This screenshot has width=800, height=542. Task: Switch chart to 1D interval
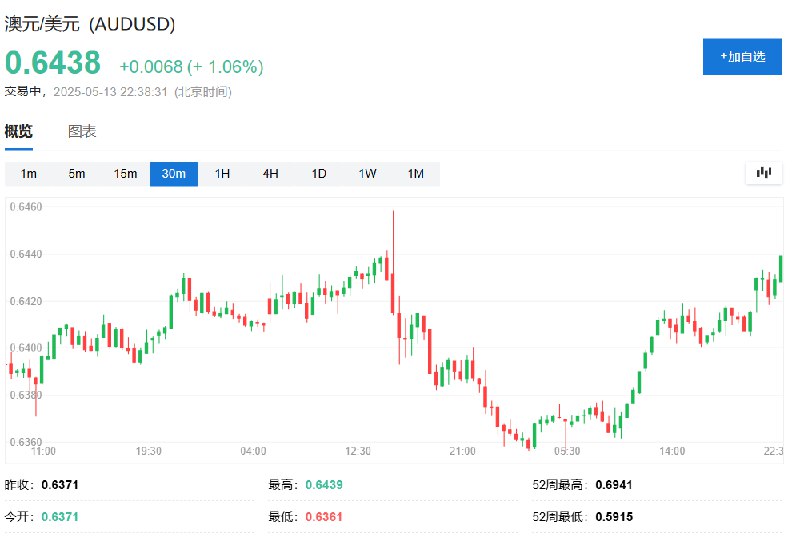point(319,174)
